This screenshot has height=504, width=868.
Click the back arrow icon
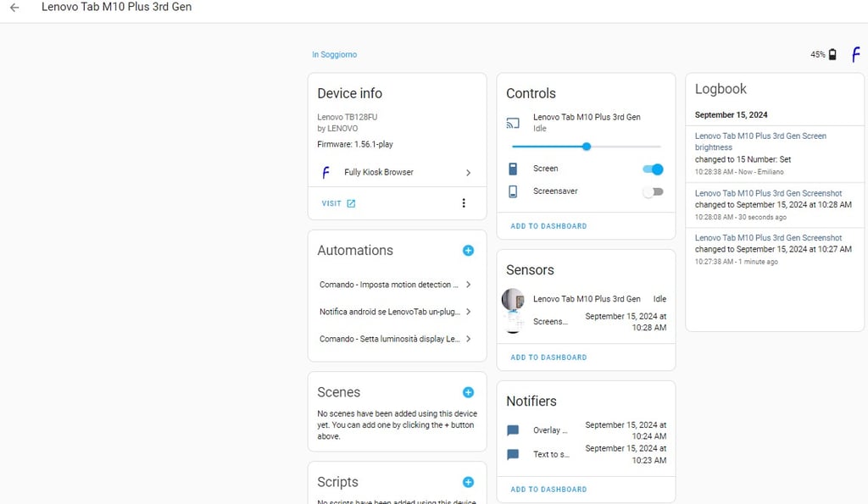[x=14, y=8]
